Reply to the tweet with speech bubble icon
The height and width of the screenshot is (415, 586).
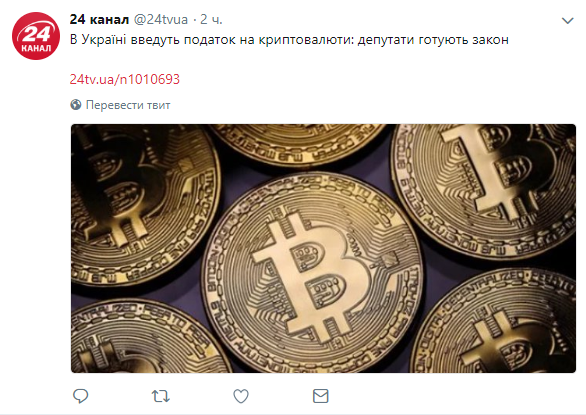click(x=80, y=396)
